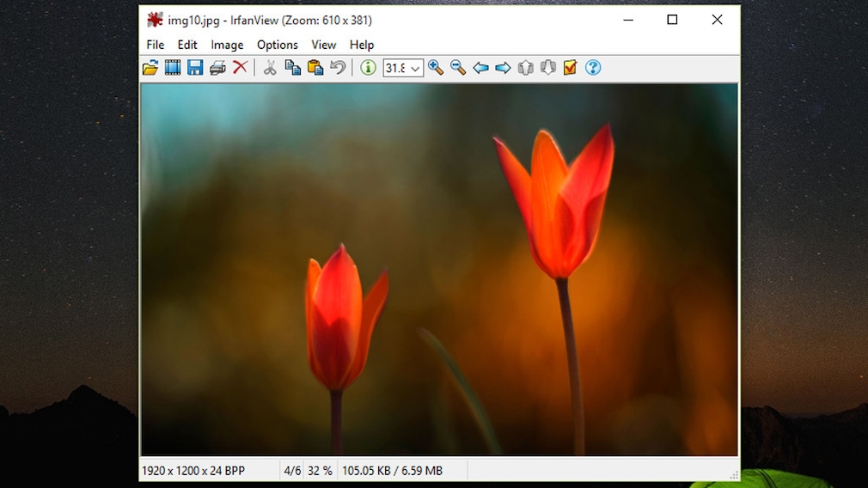This screenshot has width=868, height=488.
Task: Click the 1920 x 1200 x 24 BPP status text
Action: coord(193,471)
